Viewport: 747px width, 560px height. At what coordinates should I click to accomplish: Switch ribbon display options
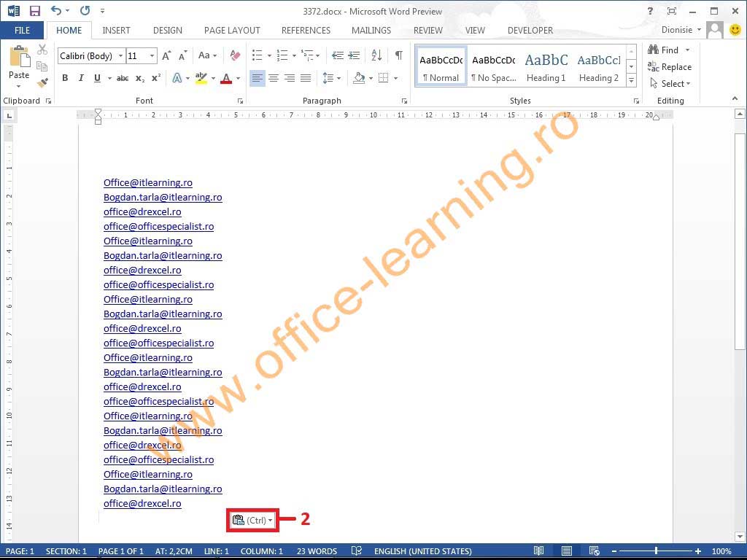pos(672,11)
